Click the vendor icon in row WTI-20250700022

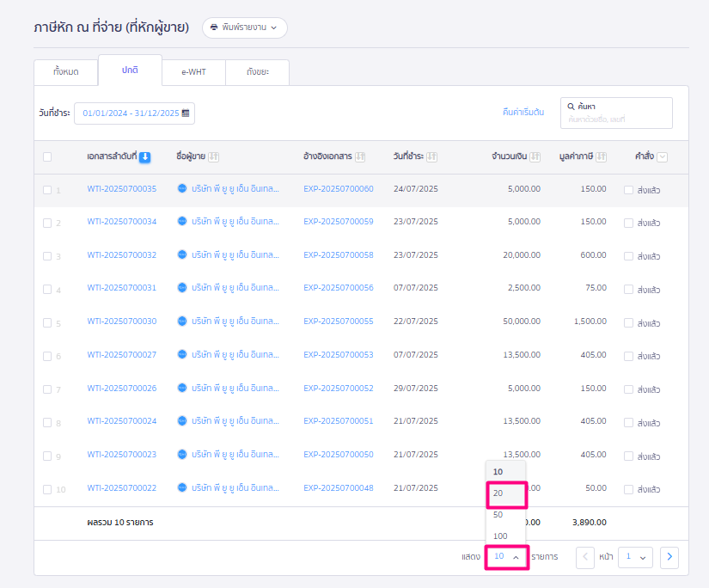click(x=182, y=487)
